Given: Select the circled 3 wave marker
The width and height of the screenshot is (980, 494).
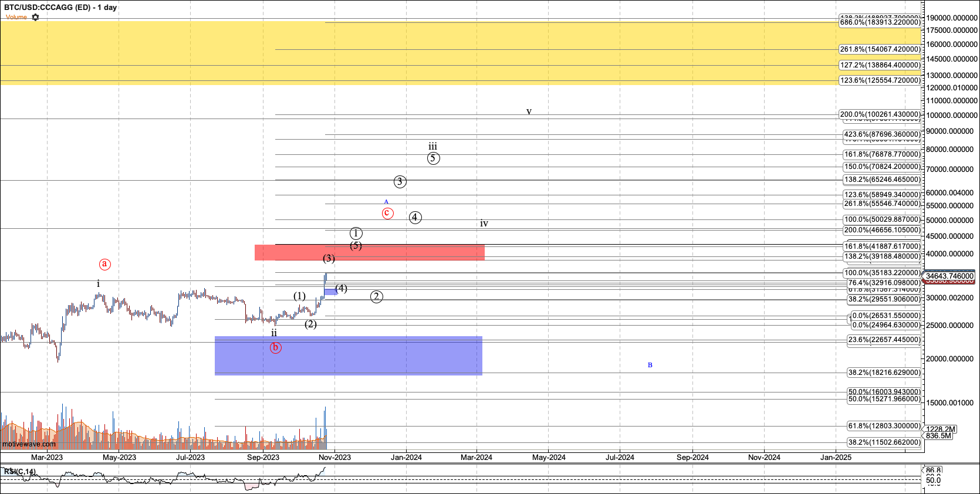Looking at the screenshot, I should click(400, 181).
